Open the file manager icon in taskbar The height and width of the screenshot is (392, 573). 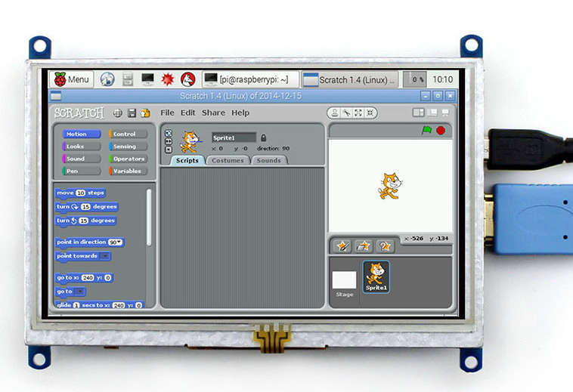(128, 79)
